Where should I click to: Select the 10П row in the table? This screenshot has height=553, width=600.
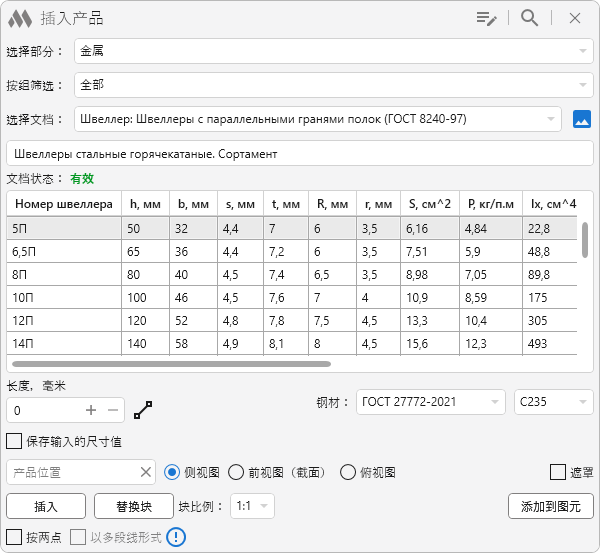(62, 297)
